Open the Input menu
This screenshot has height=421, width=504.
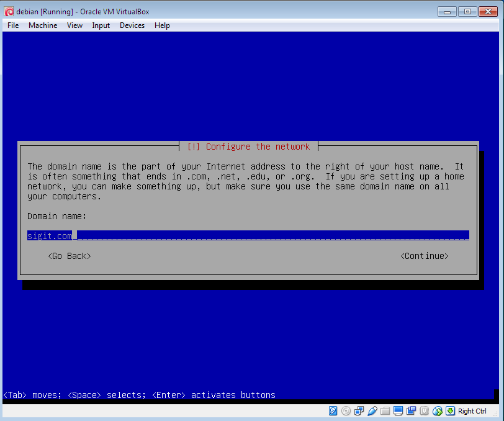[x=101, y=25]
